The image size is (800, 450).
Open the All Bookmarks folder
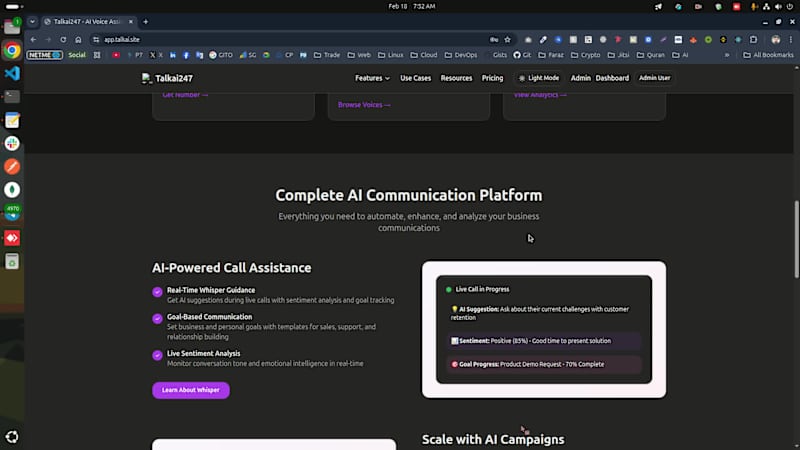point(768,55)
